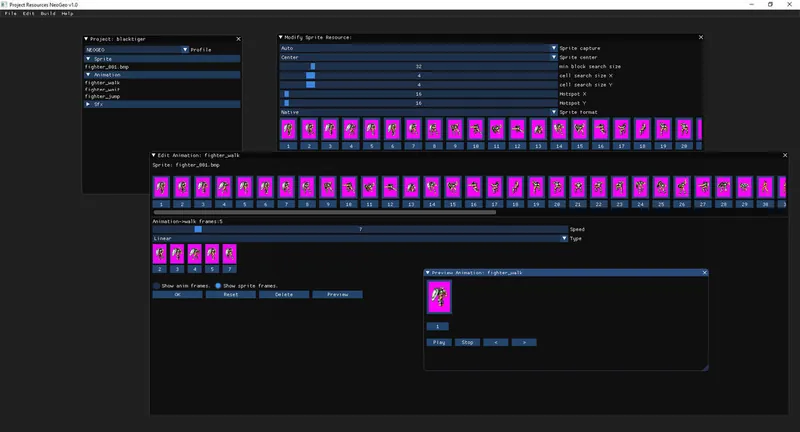The width and height of the screenshot is (800, 432).
Task: Select sprite frame thumbnail 6 in Edit Animation
Action: click(265, 187)
